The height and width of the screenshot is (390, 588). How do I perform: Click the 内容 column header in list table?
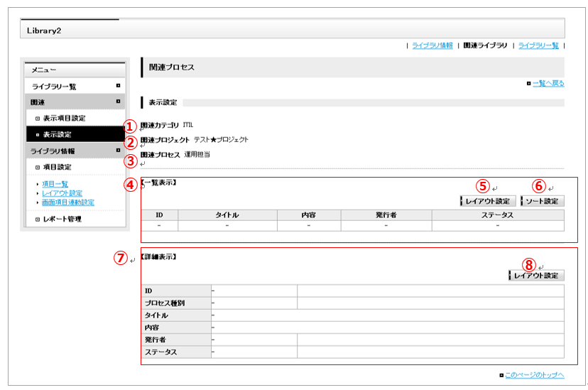(x=309, y=215)
